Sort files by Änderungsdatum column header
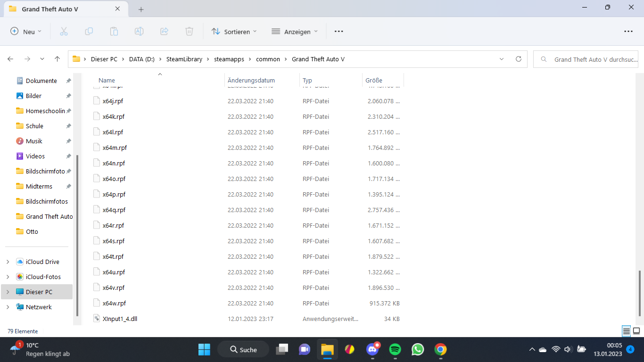 251,81
